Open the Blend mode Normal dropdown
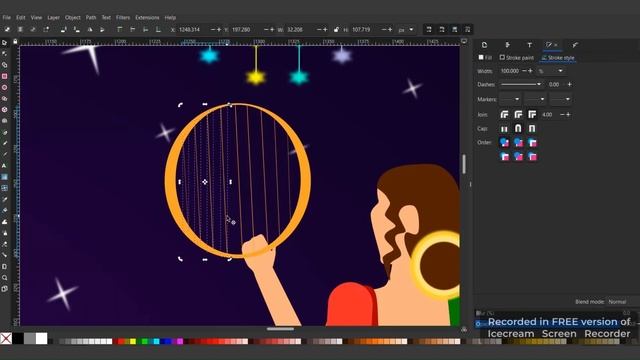Viewport: 640px width, 360px height. 622,302
